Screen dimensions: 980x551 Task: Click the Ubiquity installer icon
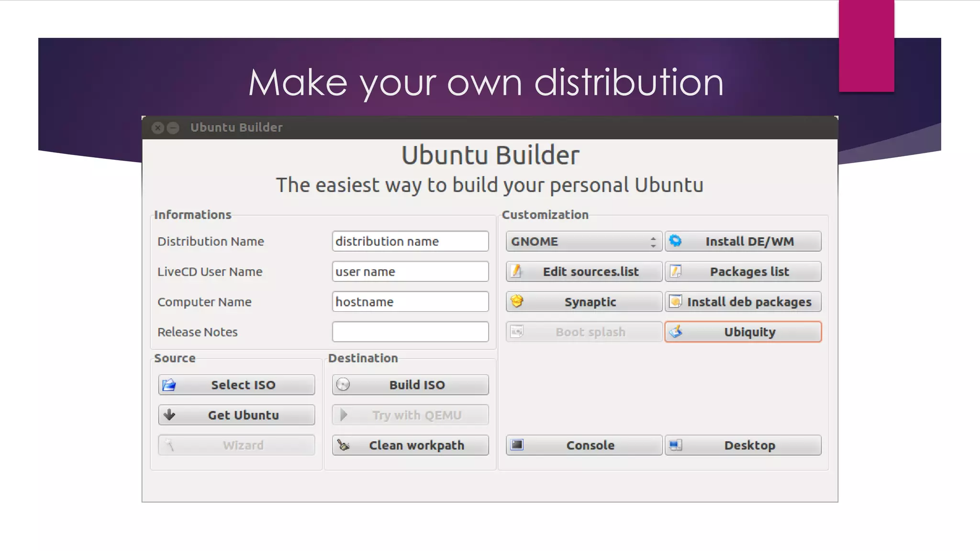pyautogui.click(x=675, y=331)
